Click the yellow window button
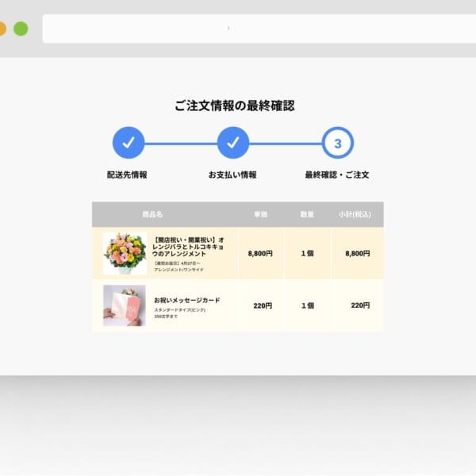 point(2,29)
